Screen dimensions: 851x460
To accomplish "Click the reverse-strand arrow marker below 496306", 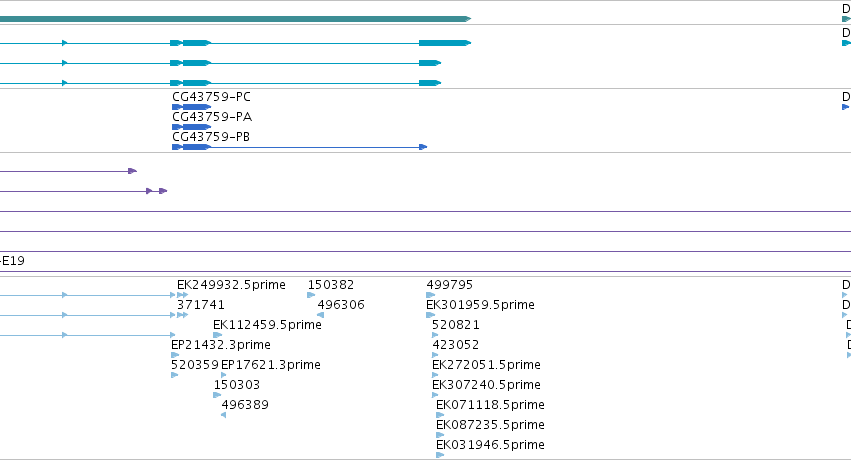I will tap(320, 315).
